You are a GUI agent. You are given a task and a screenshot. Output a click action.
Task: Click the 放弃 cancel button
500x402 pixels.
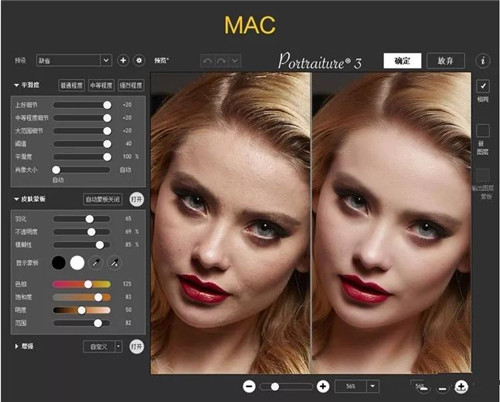point(446,61)
